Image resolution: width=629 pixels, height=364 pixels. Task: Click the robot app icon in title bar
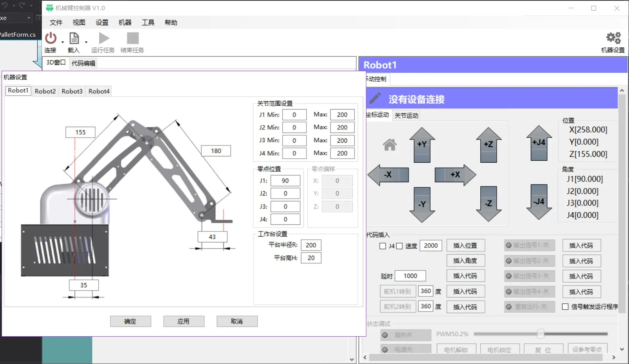click(x=50, y=8)
